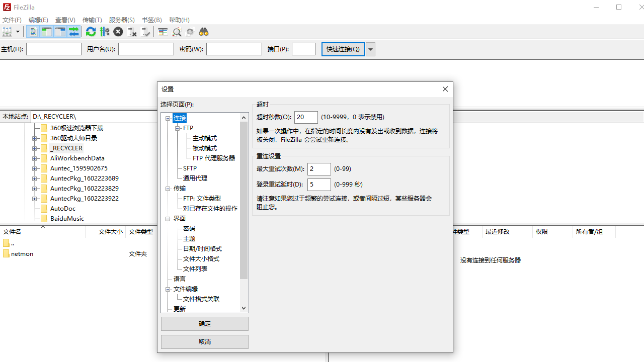Viewport: 644px width, 362px height.
Task: Open the 传输 menu
Action: (92, 20)
